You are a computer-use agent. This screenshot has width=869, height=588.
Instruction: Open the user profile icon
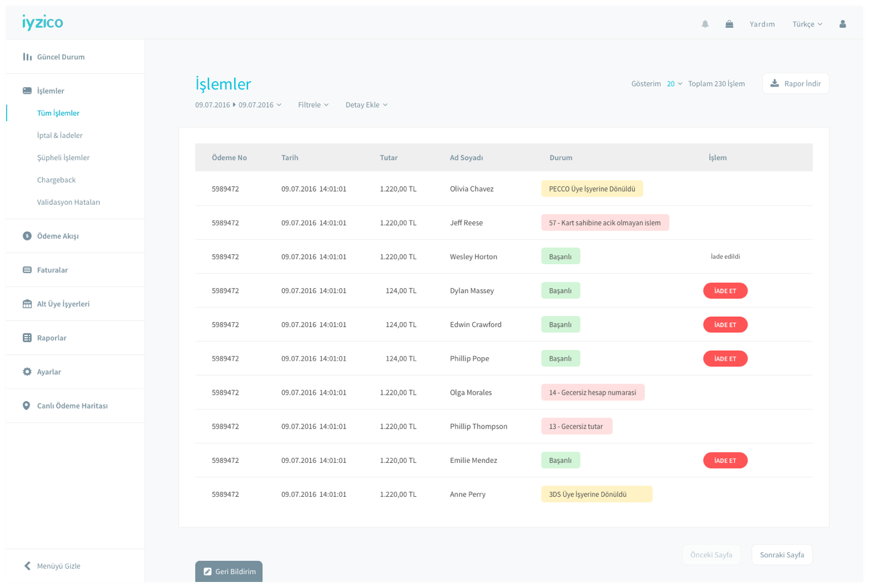coord(842,24)
